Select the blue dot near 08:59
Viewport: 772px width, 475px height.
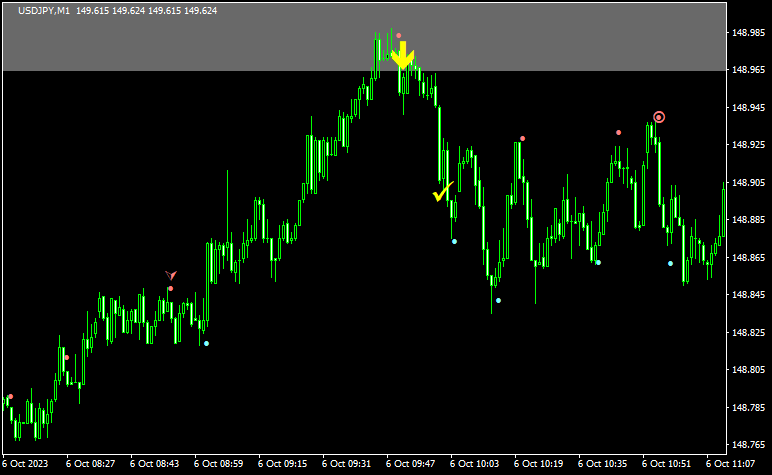point(207,344)
